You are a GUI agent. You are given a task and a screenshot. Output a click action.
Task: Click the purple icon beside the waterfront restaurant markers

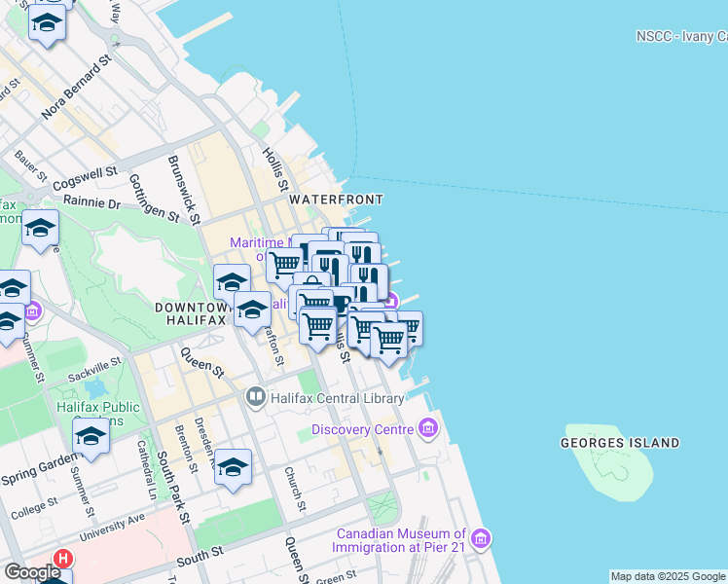point(393,301)
